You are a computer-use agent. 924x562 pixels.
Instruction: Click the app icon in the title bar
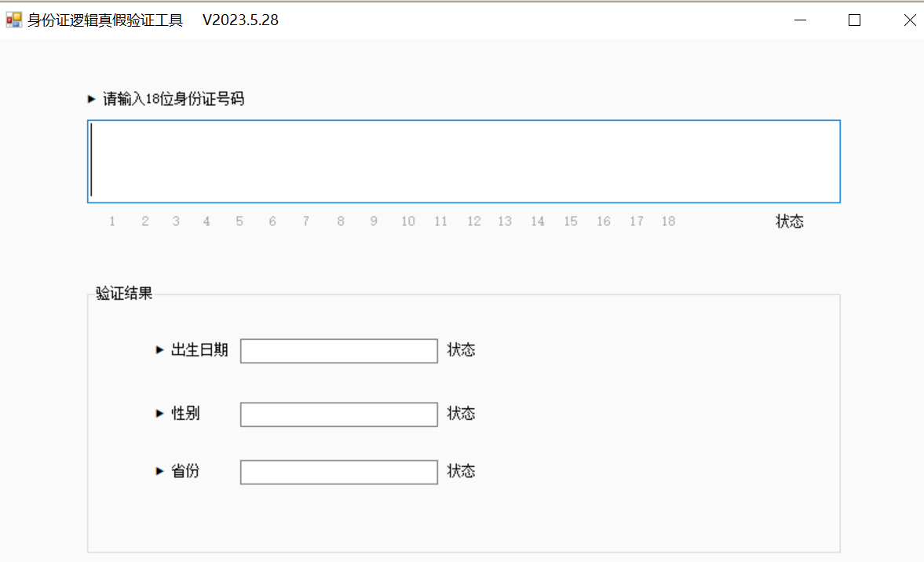pyautogui.click(x=14, y=20)
